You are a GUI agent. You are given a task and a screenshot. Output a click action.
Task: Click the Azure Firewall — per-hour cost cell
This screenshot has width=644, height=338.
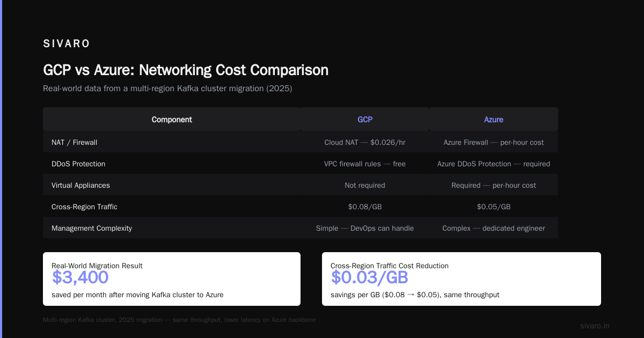(x=494, y=143)
